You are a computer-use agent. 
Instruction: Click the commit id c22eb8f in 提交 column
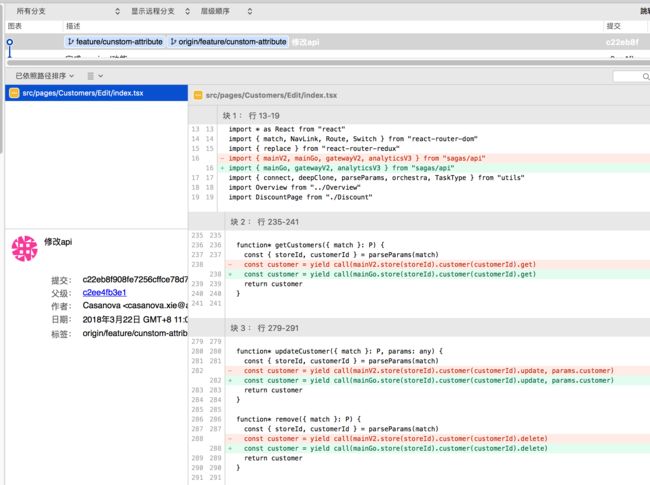622,42
